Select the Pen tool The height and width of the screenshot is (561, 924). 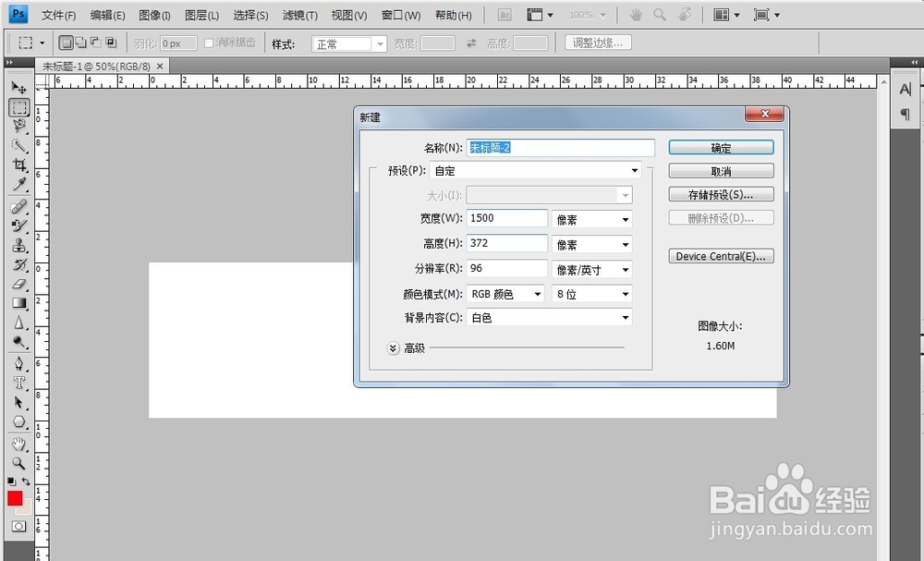(18, 363)
